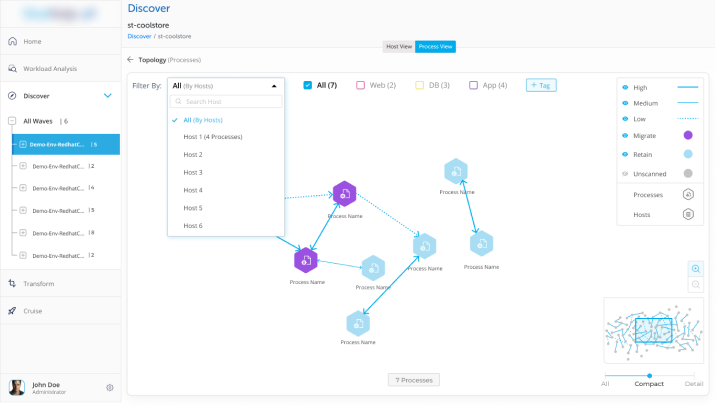
Task: Click the zoom in magnifier icon
Action: point(695,268)
